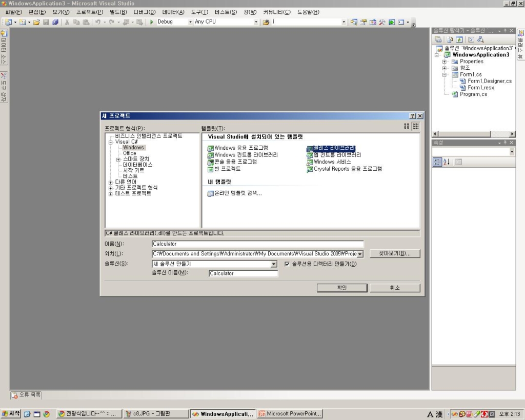This screenshot has width=525, height=420.
Task: Open Solution Explorer from the main toolbar
Action: 354,22
